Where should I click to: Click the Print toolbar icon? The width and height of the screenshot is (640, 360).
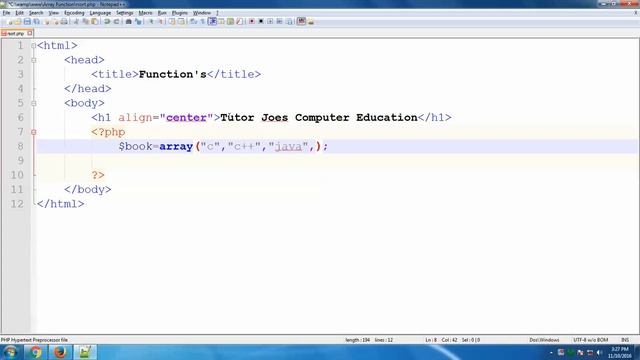click(64, 21)
